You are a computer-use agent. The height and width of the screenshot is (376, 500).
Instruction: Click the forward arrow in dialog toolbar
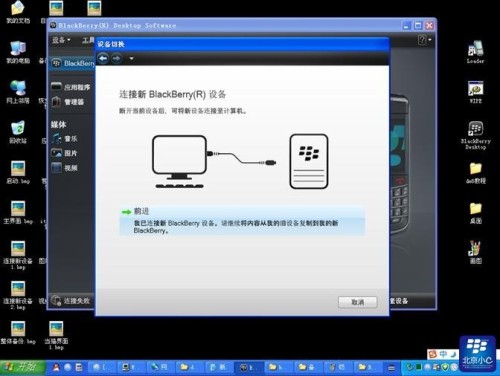116,59
